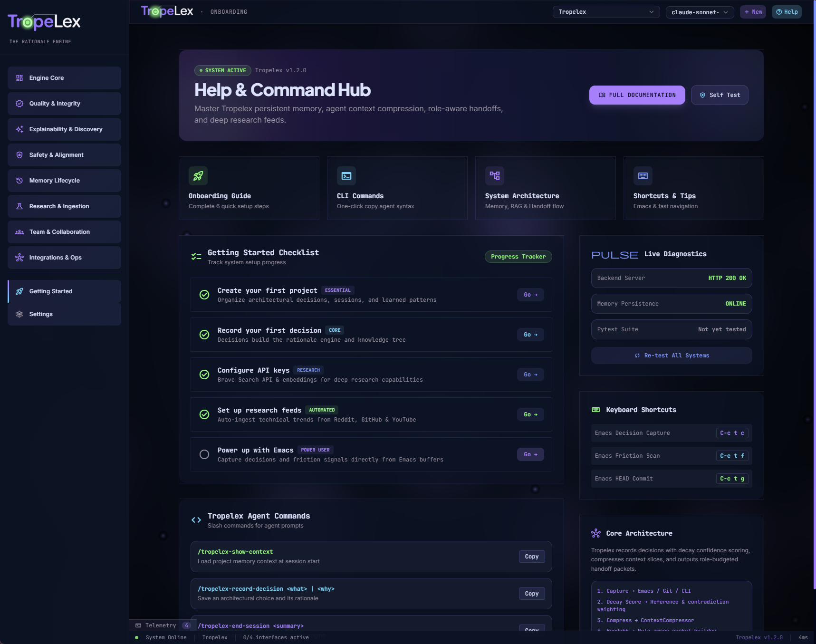This screenshot has width=816, height=644.
Task: Run the Self Test
Action: (720, 95)
